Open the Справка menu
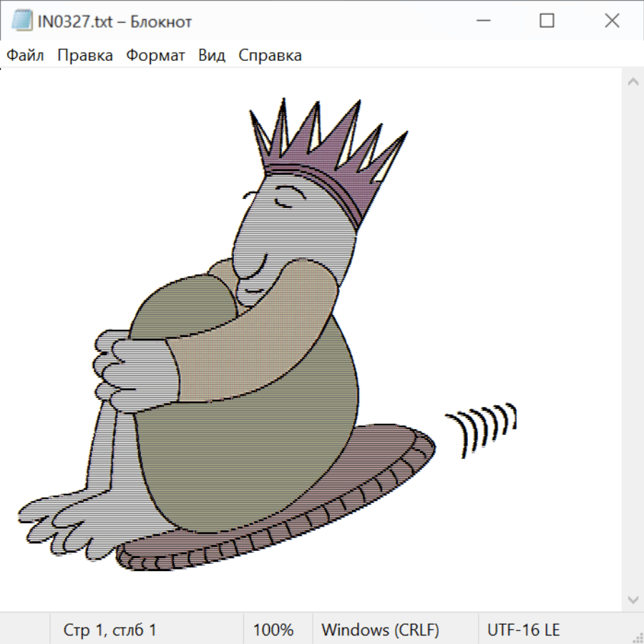644x644 pixels. pyautogui.click(x=270, y=56)
